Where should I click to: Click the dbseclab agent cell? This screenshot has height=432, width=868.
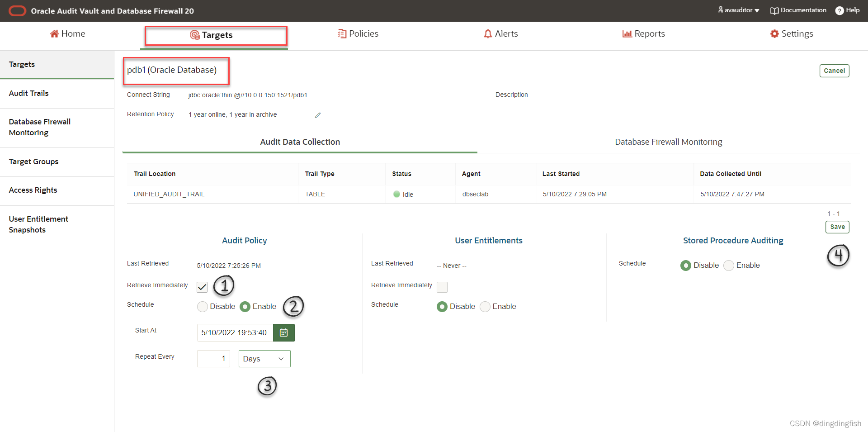[475, 194]
